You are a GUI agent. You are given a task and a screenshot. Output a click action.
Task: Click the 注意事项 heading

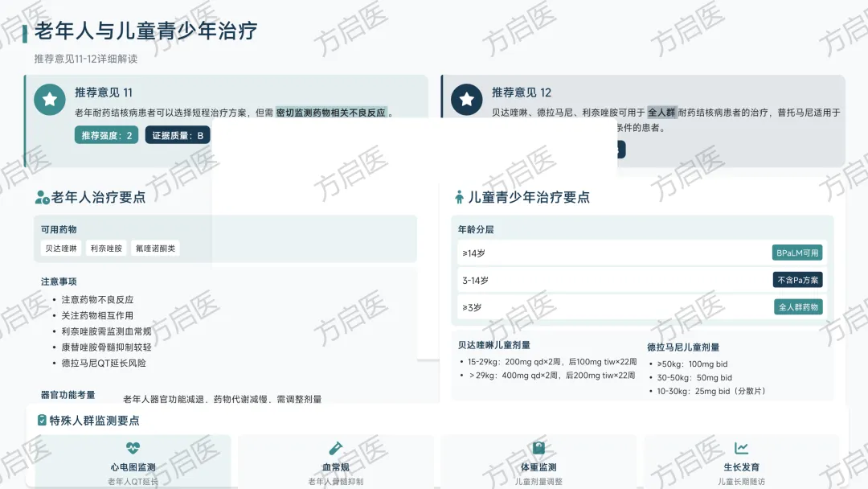[59, 281]
